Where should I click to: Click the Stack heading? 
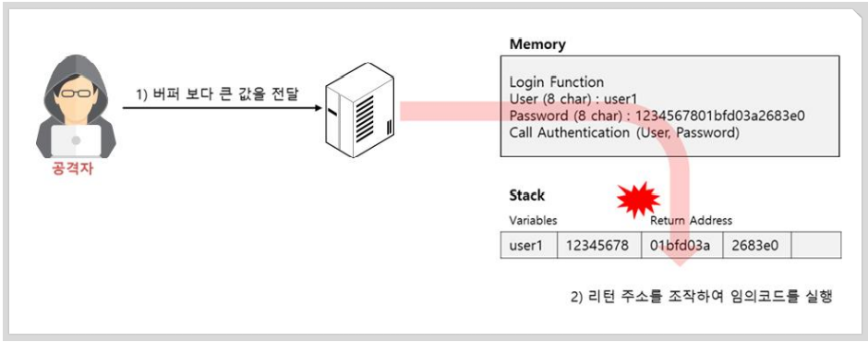pyautogui.click(x=526, y=195)
